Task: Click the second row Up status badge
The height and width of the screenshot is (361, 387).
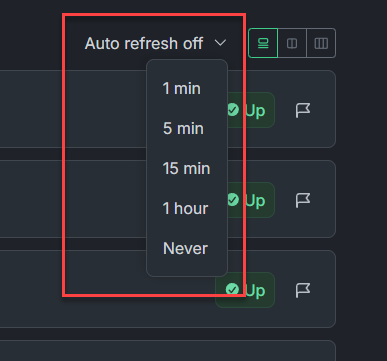Action: pyautogui.click(x=245, y=200)
